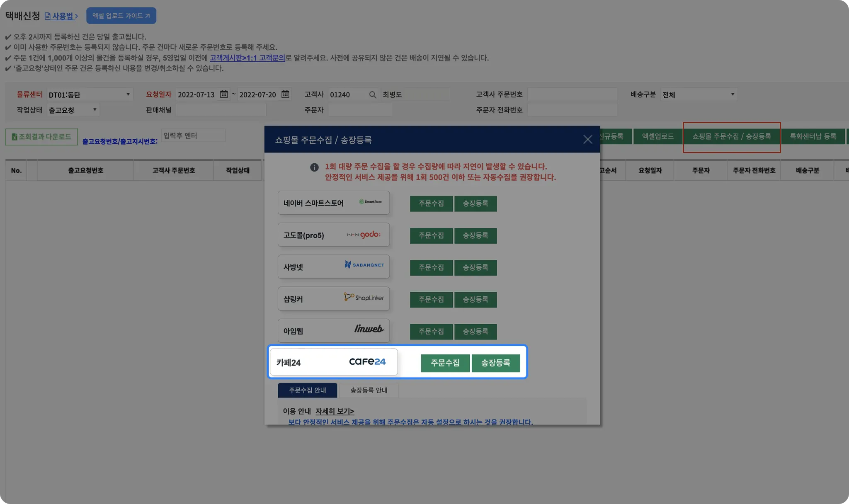The image size is (849, 504).
Task: Open the 작업상태 출고요청 dropdown
Action: (x=73, y=110)
